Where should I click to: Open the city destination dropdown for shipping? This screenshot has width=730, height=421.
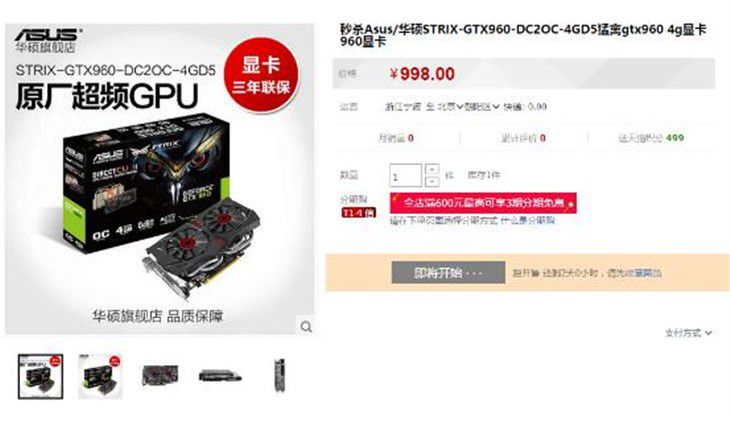[451, 107]
